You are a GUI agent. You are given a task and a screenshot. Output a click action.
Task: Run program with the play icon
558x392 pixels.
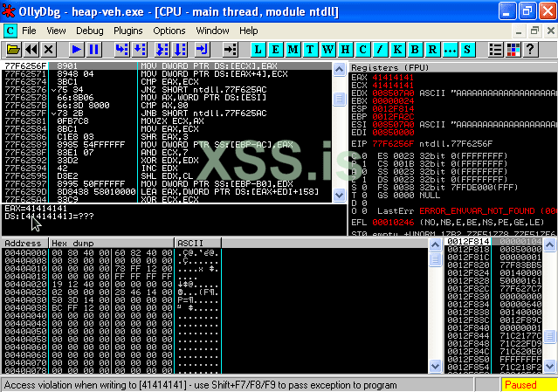(76, 50)
